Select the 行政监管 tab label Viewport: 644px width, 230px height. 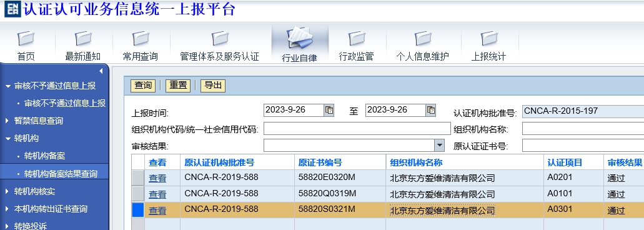tap(357, 57)
